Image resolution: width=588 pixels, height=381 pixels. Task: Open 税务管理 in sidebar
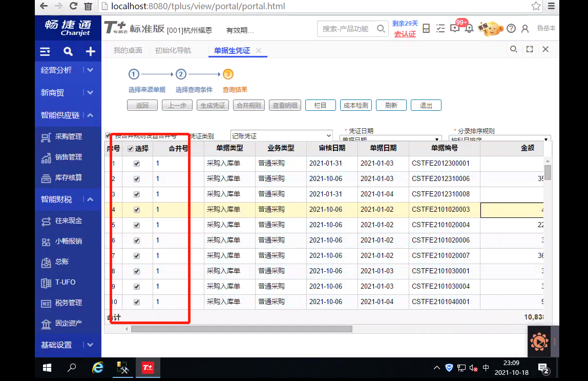pos(68,303)
